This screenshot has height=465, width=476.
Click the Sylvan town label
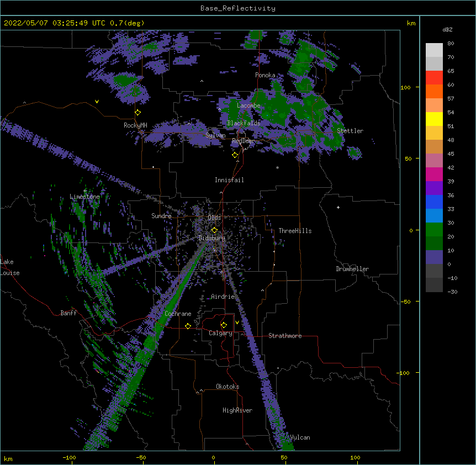(x=215, y=135)
